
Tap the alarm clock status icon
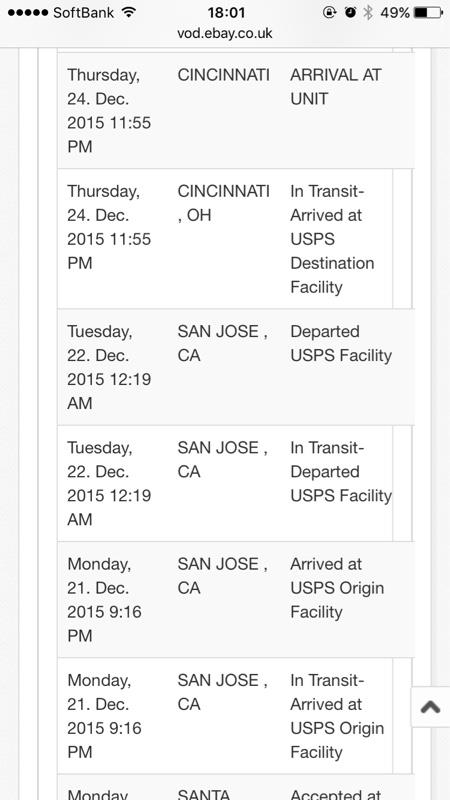coord(351,12)
